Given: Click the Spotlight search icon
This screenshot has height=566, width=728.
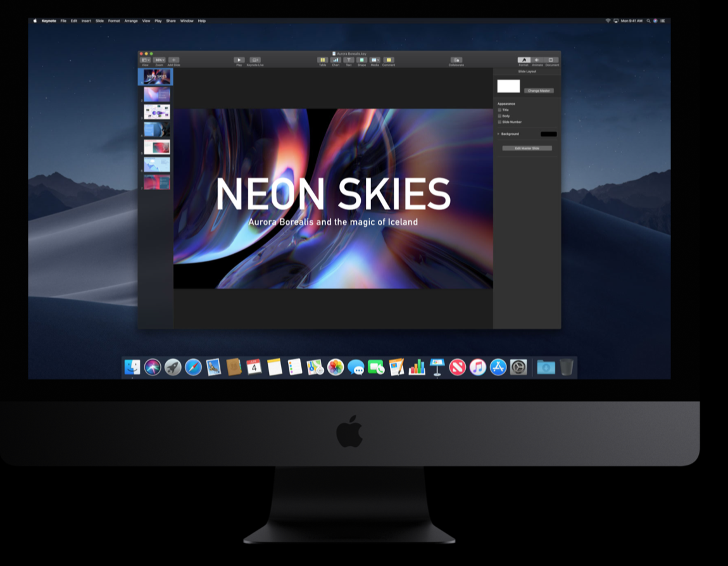Looking at the screenshot, I should click(649, 21).
